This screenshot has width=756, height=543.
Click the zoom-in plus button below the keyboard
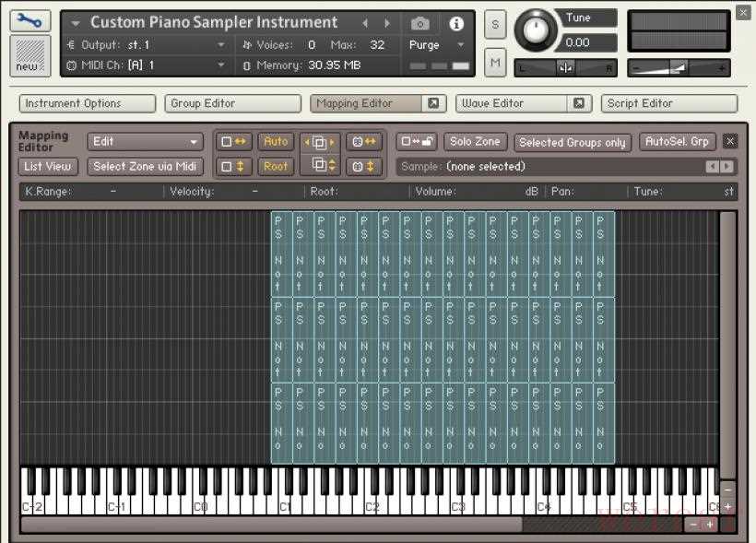click(710, 524)
